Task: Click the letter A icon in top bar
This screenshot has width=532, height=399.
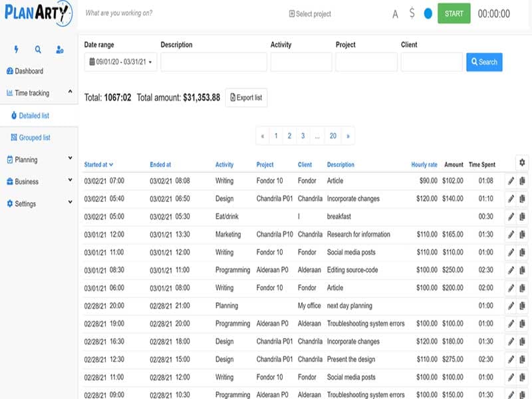Action: 396,13
